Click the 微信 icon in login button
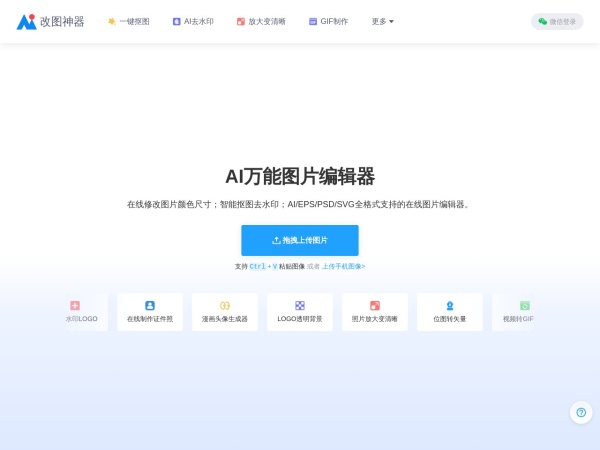 (x=543, y=21)
